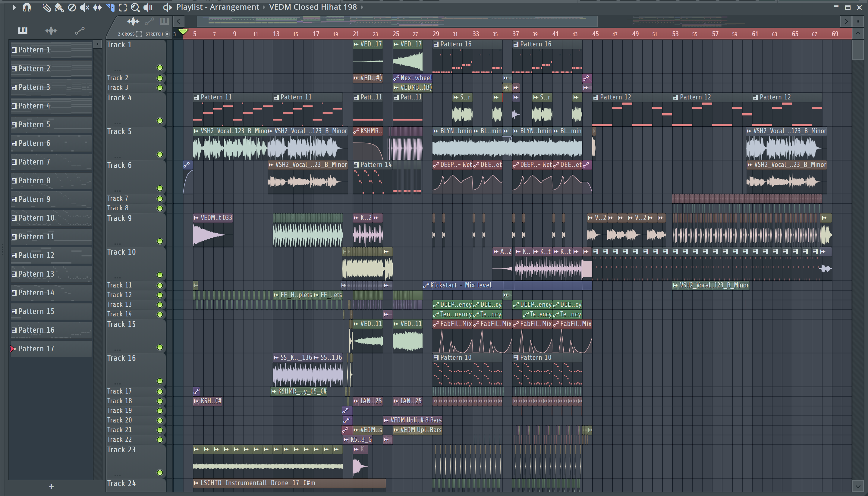868x496 pixels.
Task: Select the Mute tool
Action: [x=84, y=7]
